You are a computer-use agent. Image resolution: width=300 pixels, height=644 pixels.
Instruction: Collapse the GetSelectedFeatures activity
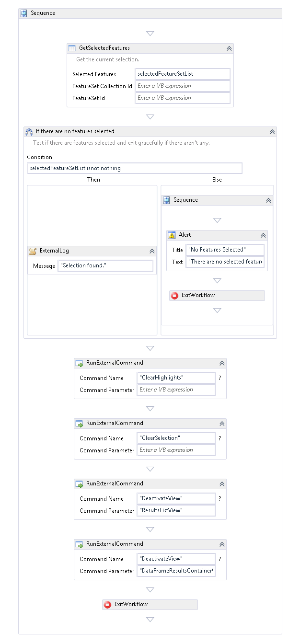(x=229, y=48)
